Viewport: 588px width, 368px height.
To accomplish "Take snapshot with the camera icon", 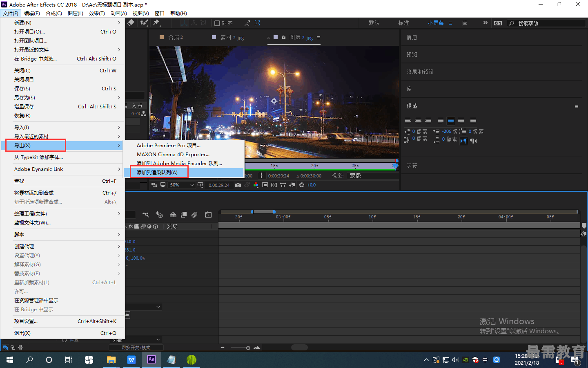I will (x=238, y=185).
